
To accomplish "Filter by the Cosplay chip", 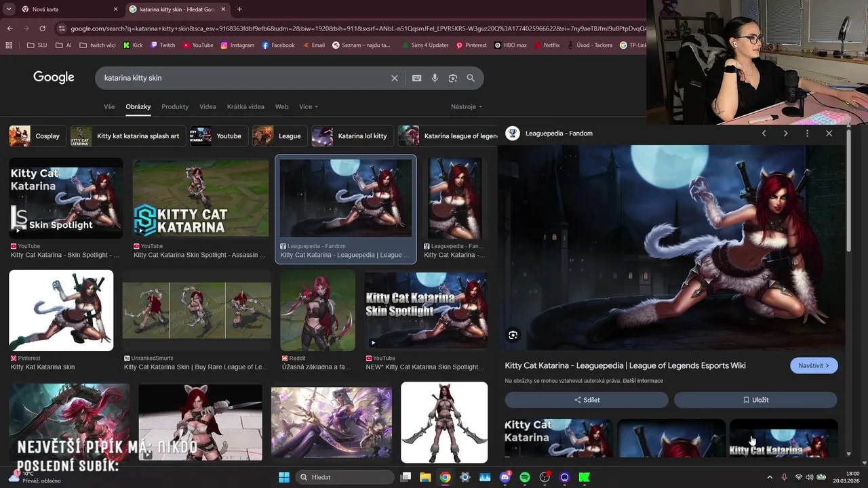I will coord(38,136).
